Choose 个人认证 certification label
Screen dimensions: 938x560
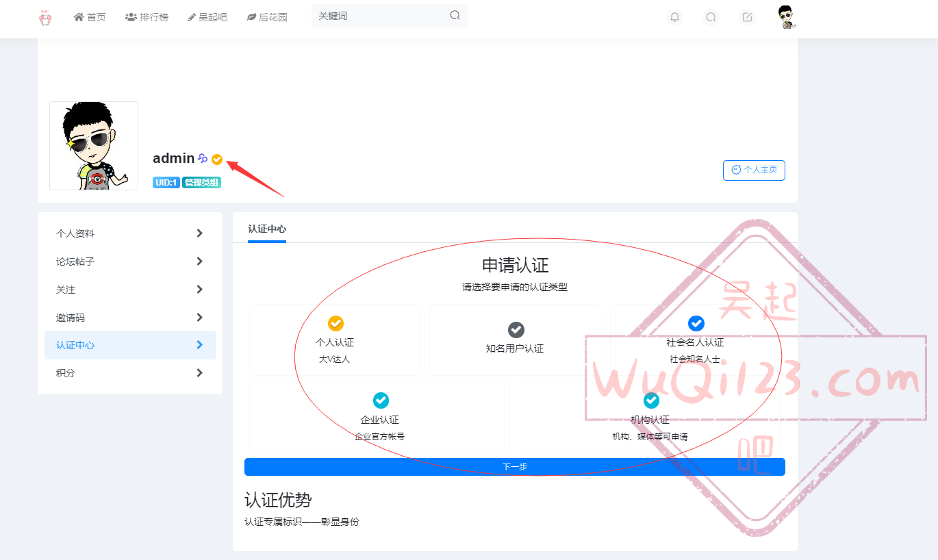click(x=335, y=342)
